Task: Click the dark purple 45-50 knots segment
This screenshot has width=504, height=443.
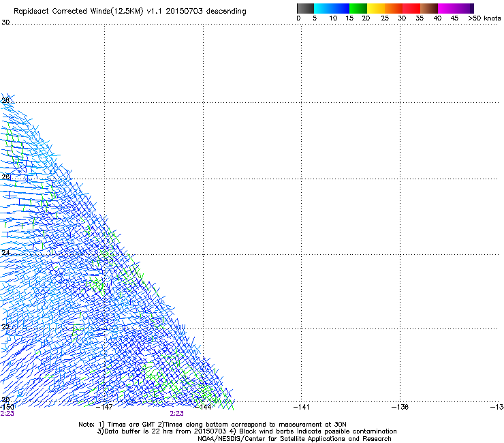Action: tap(464, 8)
